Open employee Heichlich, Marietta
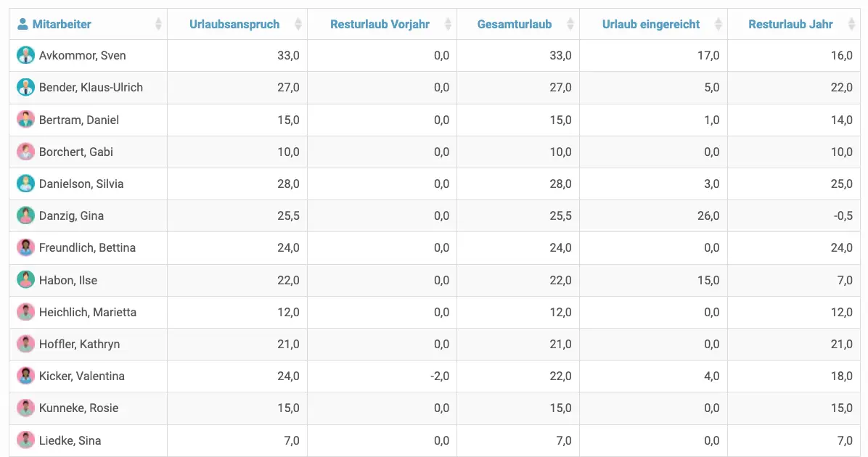The width and height of the screenshot is (868, 457). (88, 312)
